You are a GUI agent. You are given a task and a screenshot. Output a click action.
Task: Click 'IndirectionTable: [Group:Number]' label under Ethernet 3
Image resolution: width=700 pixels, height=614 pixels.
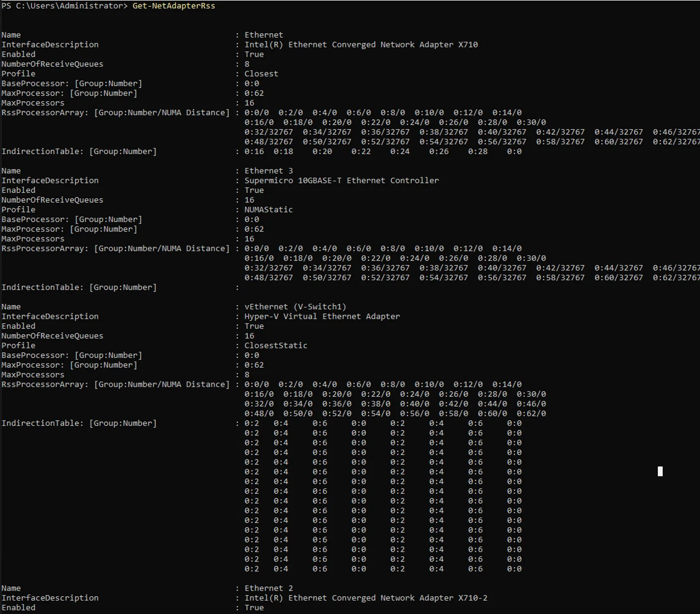[79, 287]
